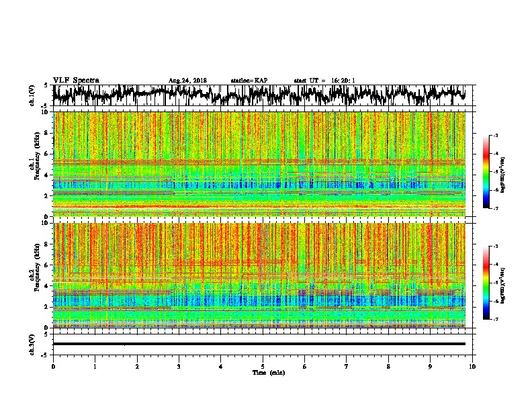
Task: Click time axis tick label "10"
Action: coord(472,367)
